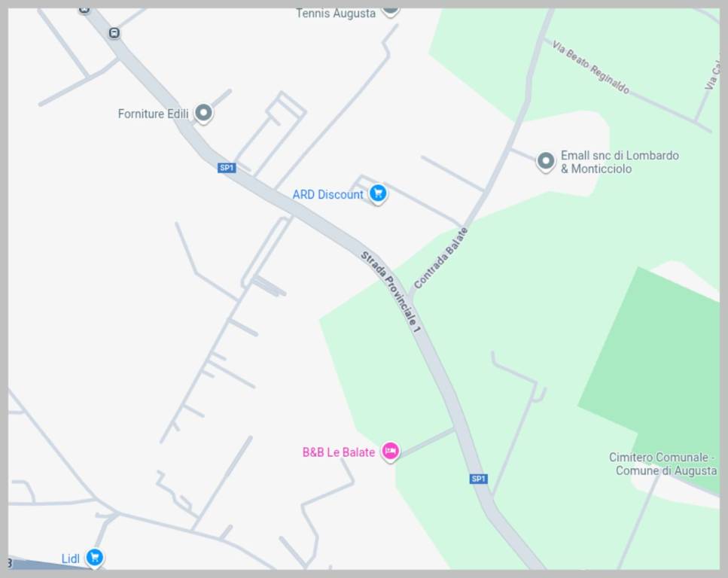728x578 pixels.
Task: Open the B&B Le Balate text label
Action: click(x=339, y=452)
